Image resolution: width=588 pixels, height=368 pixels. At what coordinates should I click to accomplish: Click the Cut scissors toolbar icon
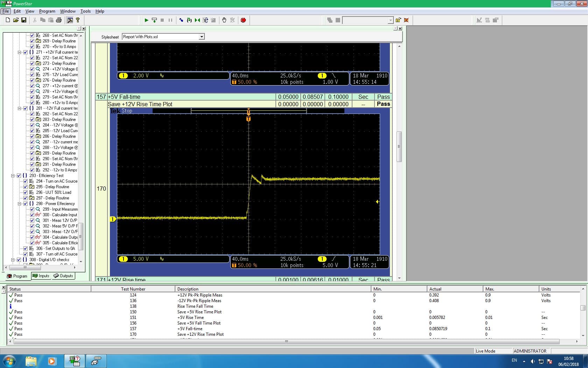[x=35, y=20]
